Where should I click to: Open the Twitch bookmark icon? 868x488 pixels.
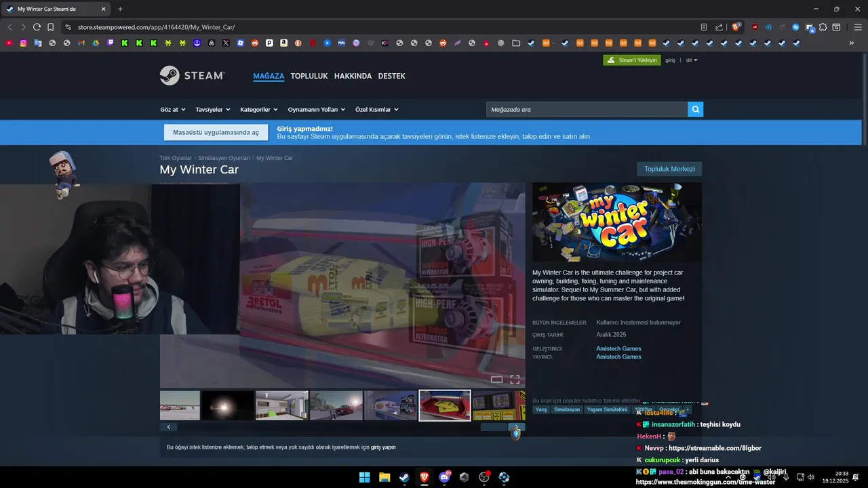(x=111, y=43)
